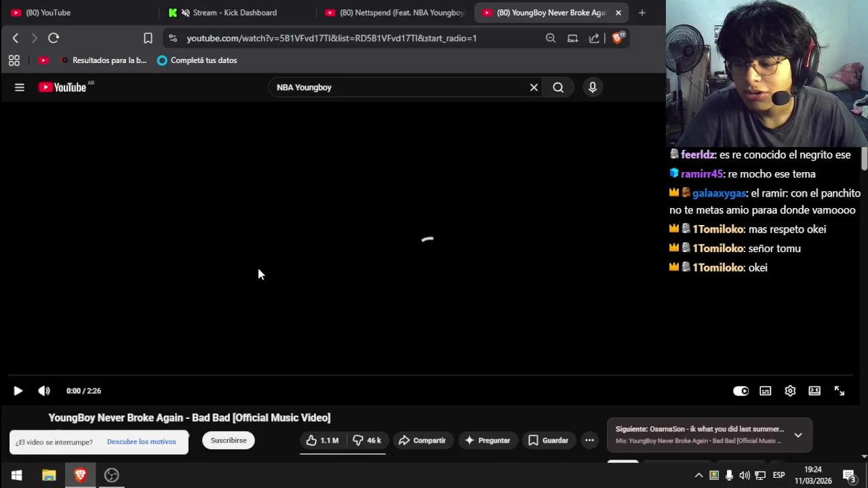Open Descubre los motivos link

[x=141, y=442]
